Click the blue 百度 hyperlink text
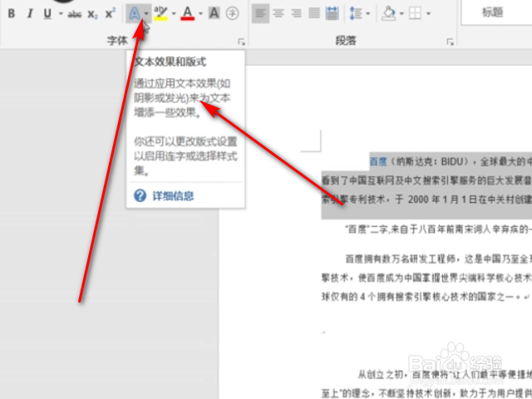Screen dimensions: 532x399 [378, 162]
